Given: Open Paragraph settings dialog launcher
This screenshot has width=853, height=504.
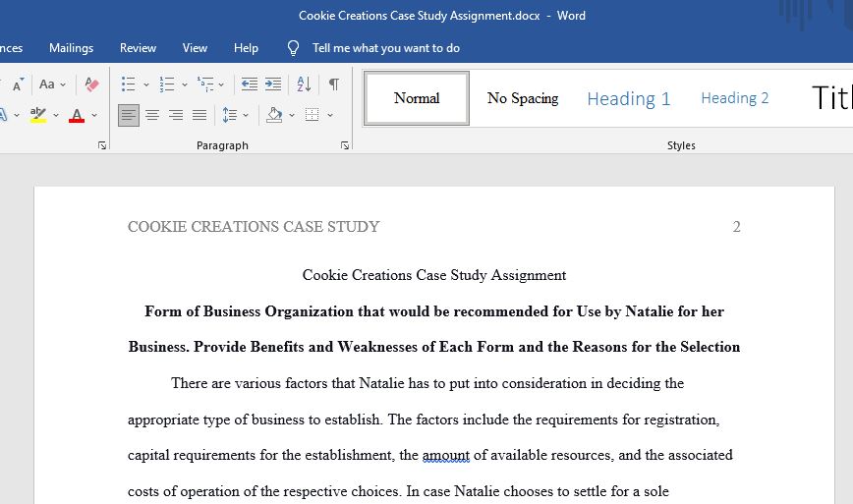Looking at the screenshot, I should 345,145.
